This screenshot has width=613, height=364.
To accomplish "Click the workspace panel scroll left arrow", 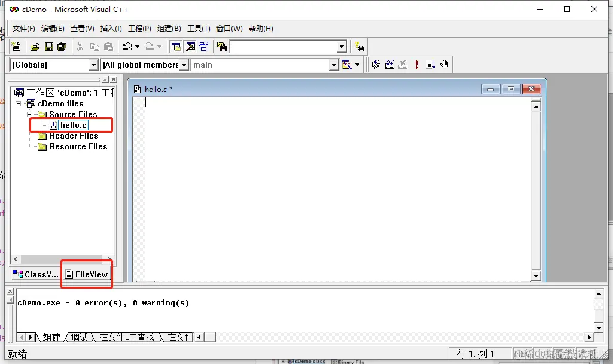I will point(16,259).
